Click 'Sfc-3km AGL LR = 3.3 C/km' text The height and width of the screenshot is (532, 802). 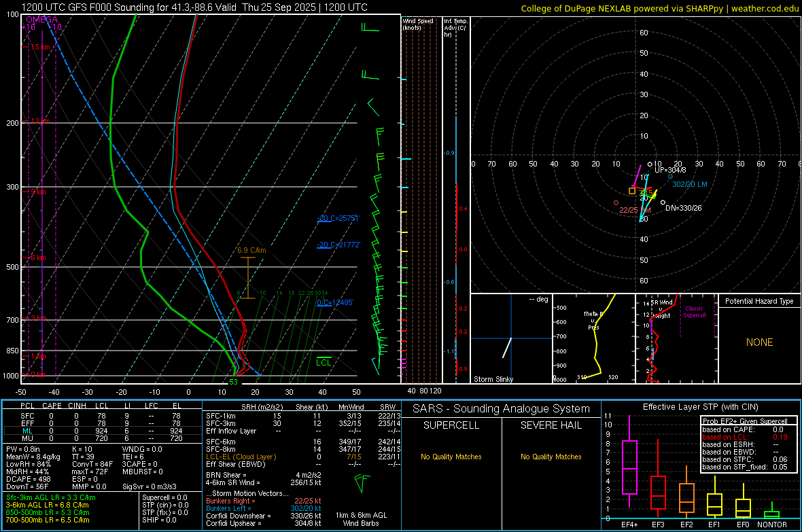click(51, 497)
